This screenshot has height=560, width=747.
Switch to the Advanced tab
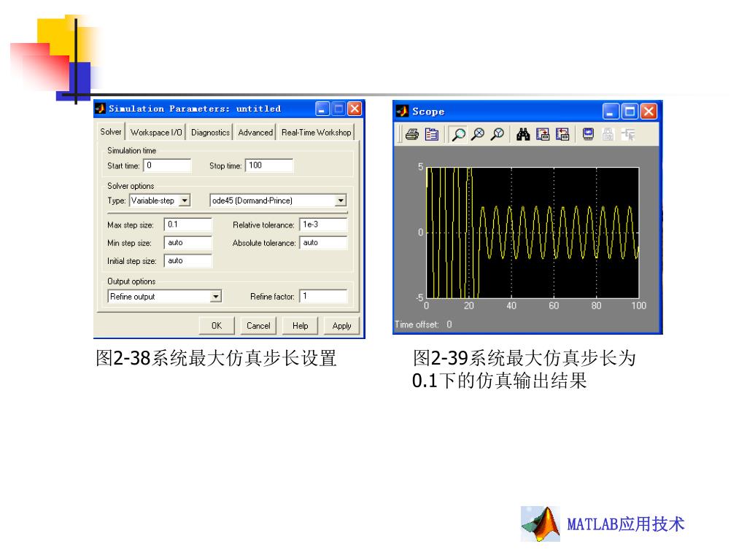(x=255, y=133)
